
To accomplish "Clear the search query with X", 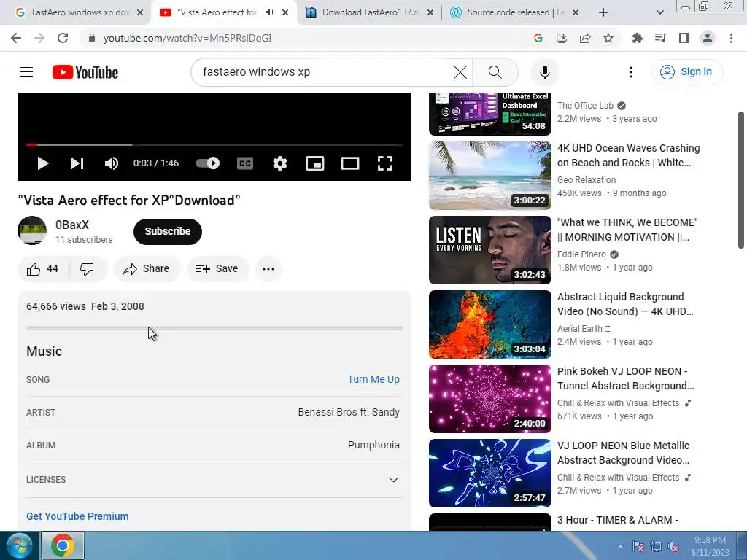I will tap(460, 72).
